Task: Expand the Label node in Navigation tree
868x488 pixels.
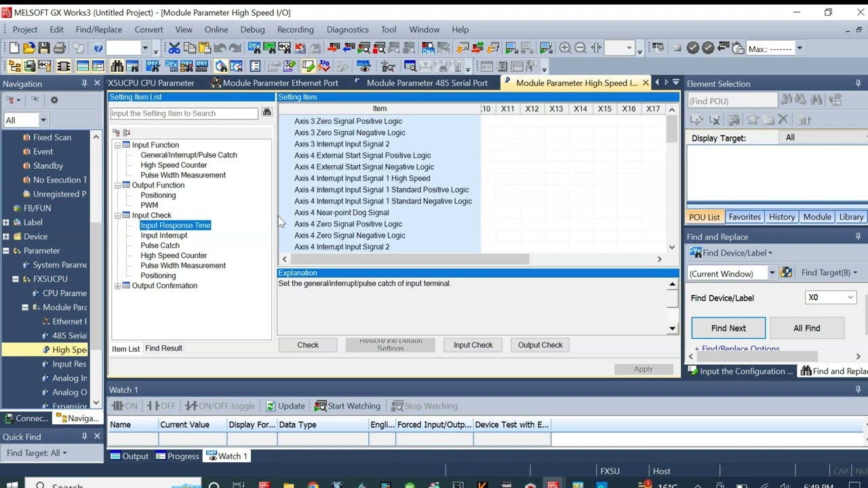Action: [x=6, y=222]
